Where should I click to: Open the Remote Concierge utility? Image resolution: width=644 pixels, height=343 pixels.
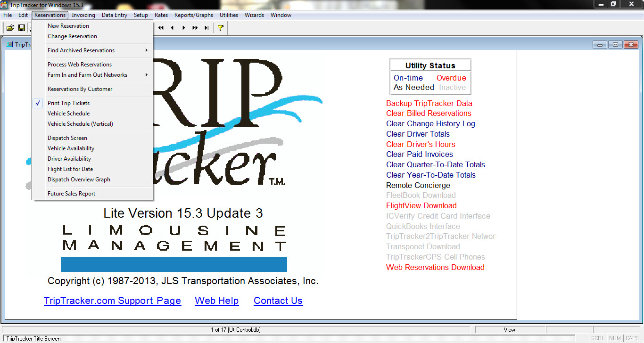(x=418, y=185)
